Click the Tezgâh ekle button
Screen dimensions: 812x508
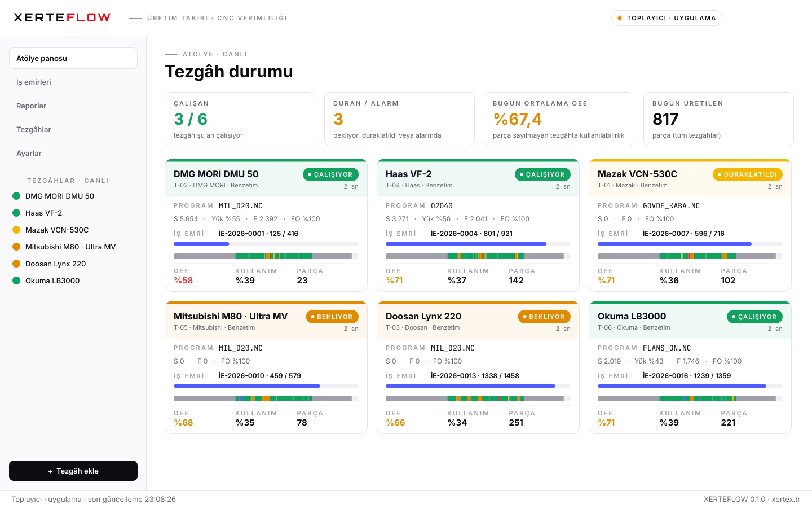tap(73, 471)
